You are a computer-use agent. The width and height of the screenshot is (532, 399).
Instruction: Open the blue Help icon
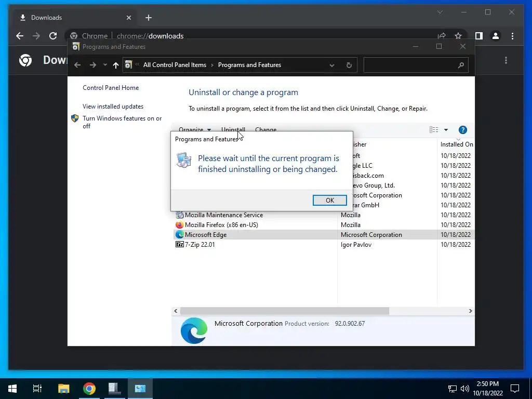[x=462, y=129]
